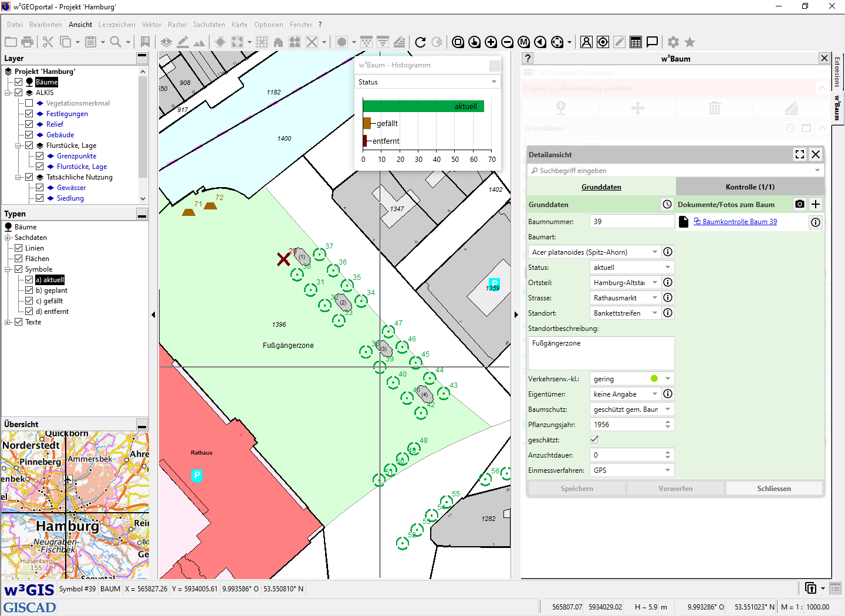
Task: Click the target locate icon in toolbar
Action: pyautogui.click(x=603, y=42)
